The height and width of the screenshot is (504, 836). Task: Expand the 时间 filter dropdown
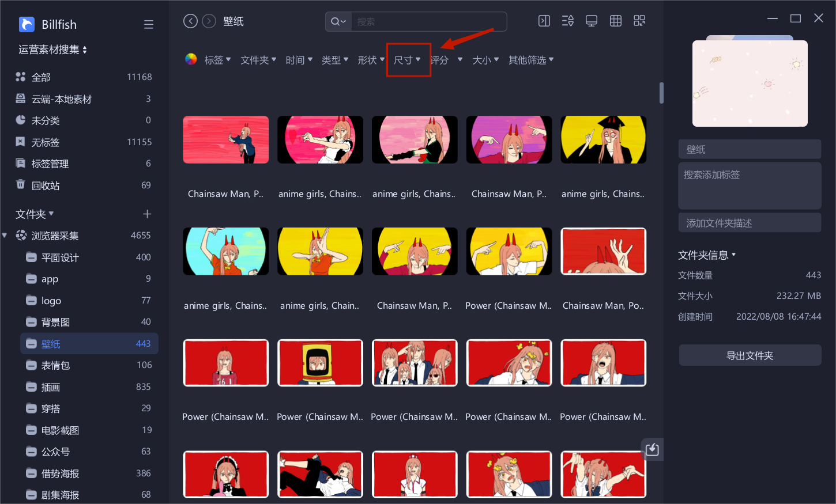tap(299, 60)
